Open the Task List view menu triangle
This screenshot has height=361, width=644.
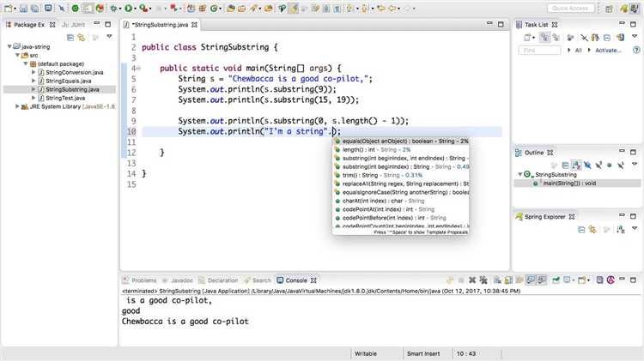[635, 37]
